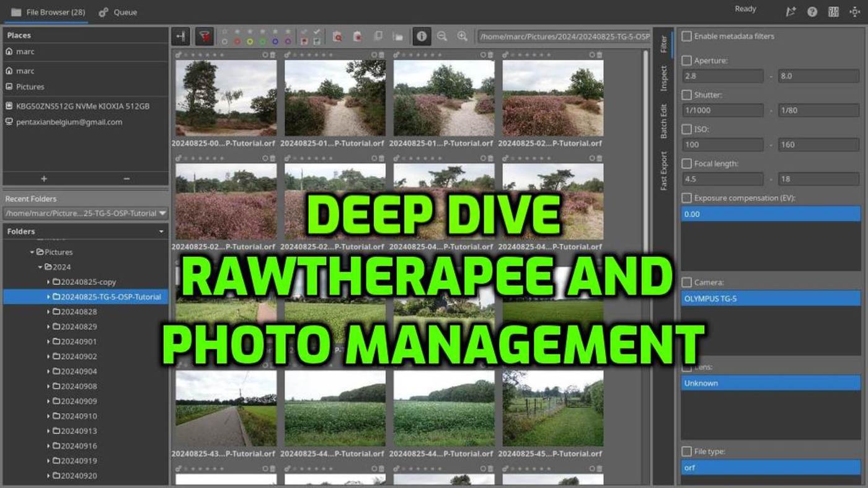Switch to the Queue tab

118,12
